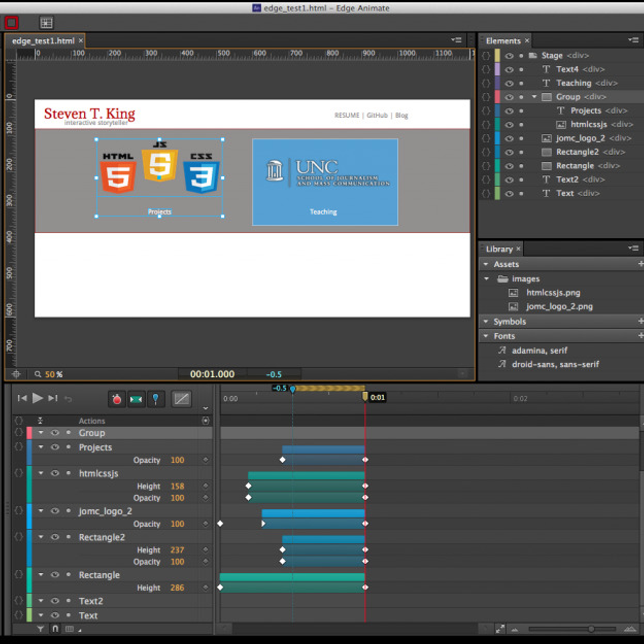Open the stage panel options menu
This screenshot has width=644, height=644.
(456, 40)
